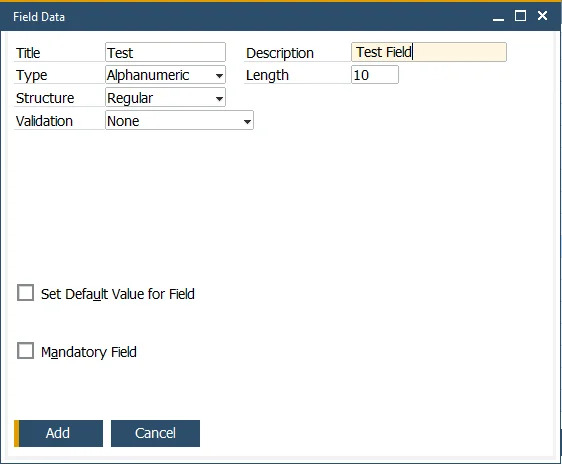Click into the Description field

429,52
